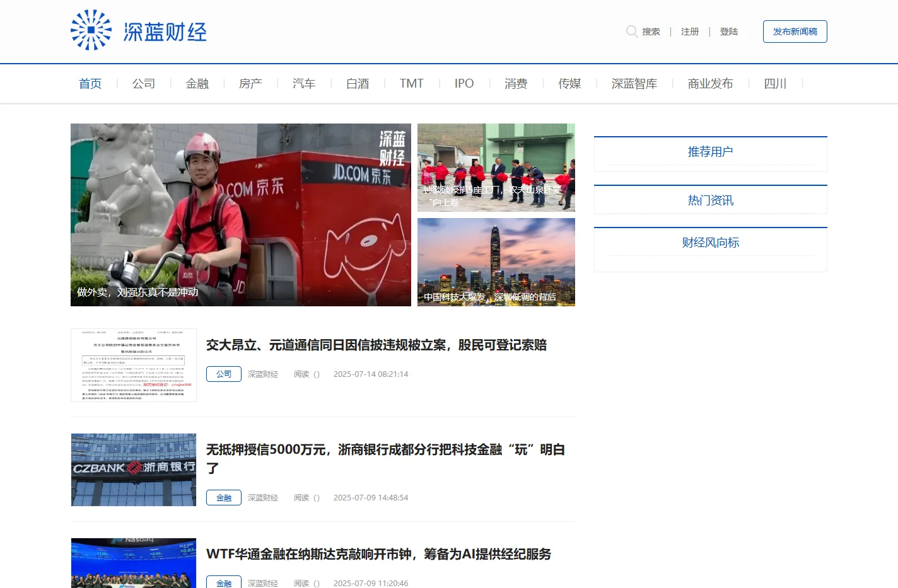Select the 商业发布 nav item

711,84
